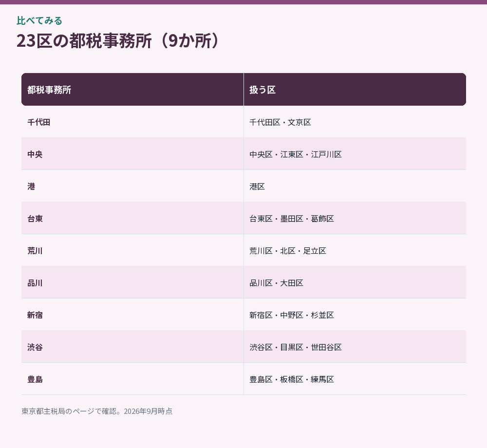The width and height of the screenshot is (487, 448).
Task: Click the 港区 cell
Action: click(x=355, y=186)
